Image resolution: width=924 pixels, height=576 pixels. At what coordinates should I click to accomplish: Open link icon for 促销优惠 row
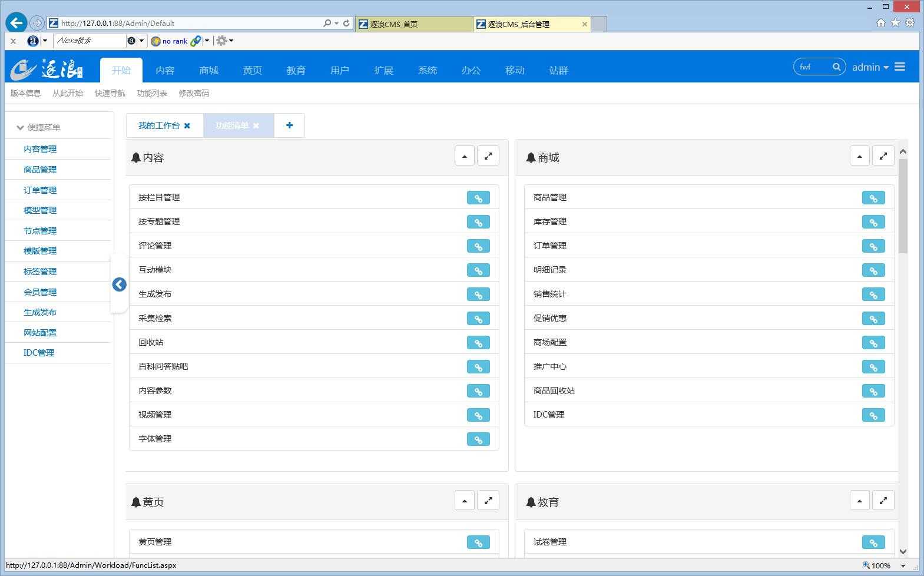pos(873,319)
